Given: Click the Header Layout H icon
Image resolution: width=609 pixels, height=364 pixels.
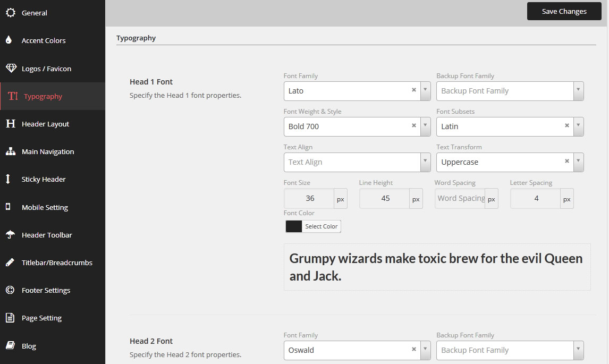Looking at the screenshot, I should pyautogui.click(x=10, y=124).
